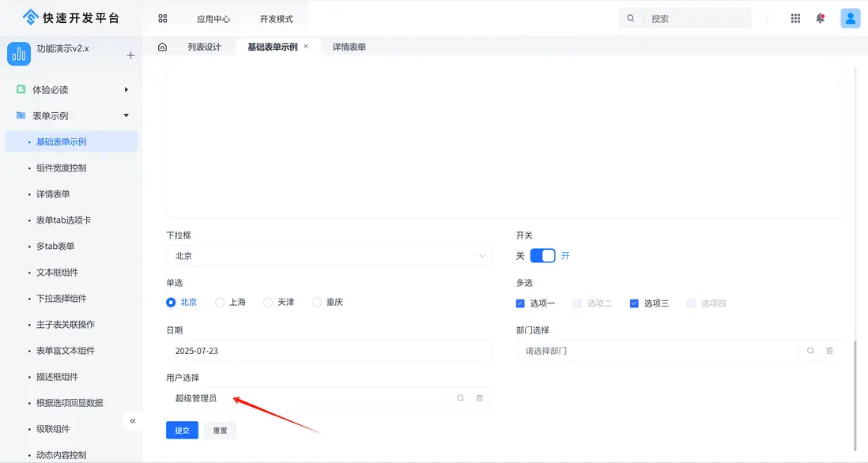Open the notification bell icon
868x463 pixels.
(x=821, y=17)
